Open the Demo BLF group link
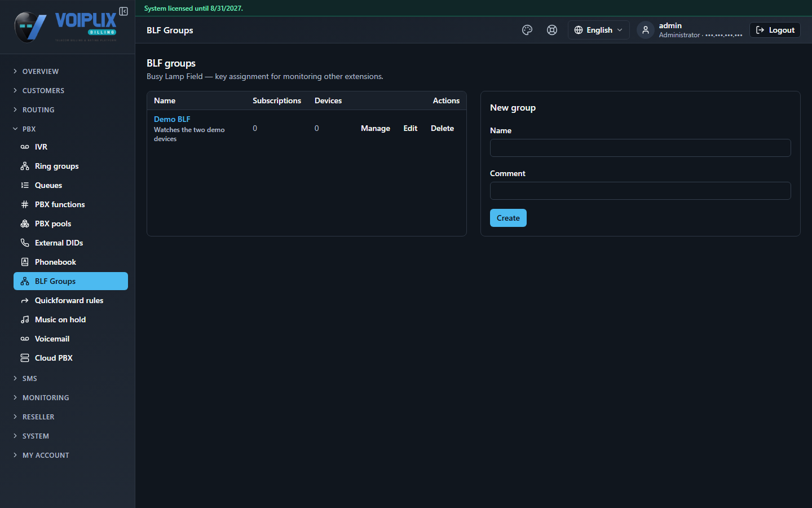812x508 pixels. coord(172,119)
